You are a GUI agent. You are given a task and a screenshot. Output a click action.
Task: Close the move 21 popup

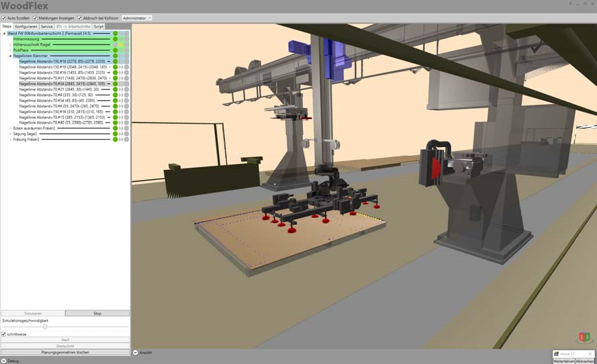click(x=590, y=354)
